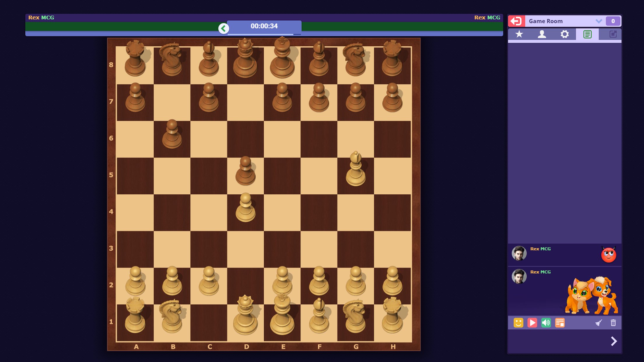This screenshot has height=362, width=644.
Task: Click the timer progress bar under 00:00:34
Action: pos(264,34)
